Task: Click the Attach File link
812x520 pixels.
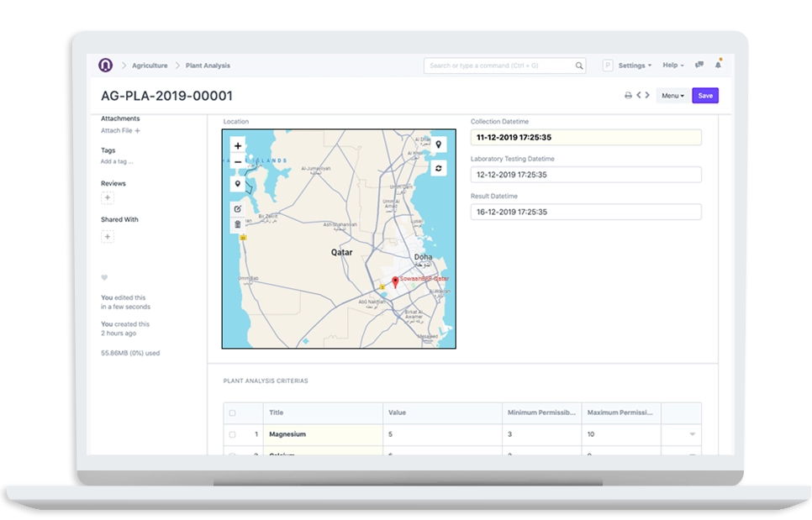Action: 120,131
